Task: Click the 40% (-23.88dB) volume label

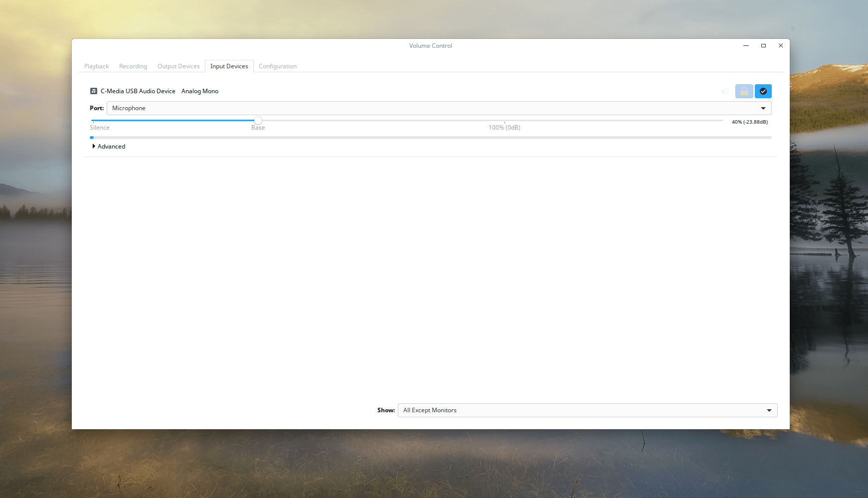Action: (x=750, y=122)
